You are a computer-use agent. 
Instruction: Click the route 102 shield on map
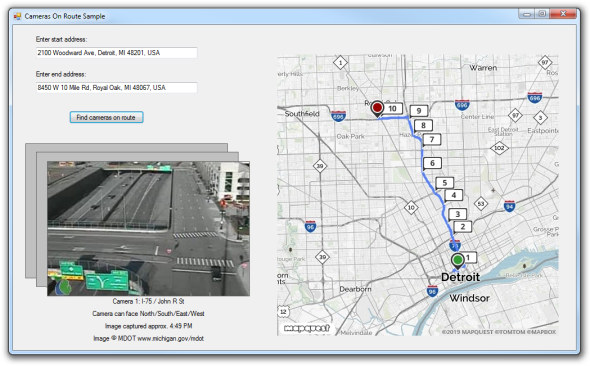pos(499,148)
